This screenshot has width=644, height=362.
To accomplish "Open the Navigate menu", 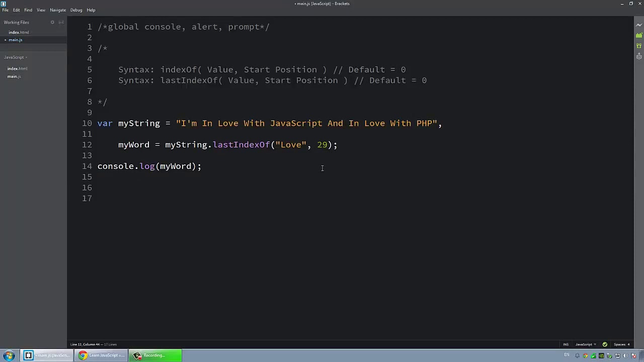I will (58, 10).
